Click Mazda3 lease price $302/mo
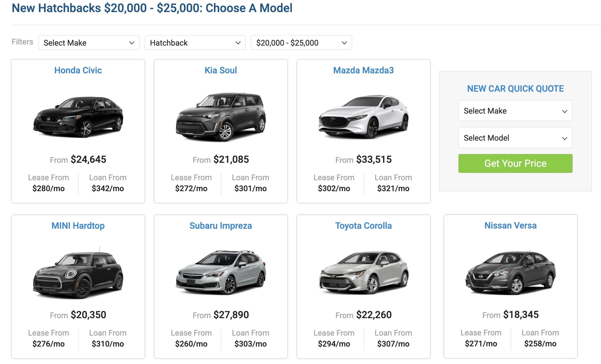601x364 pixels. coord(334,188)
